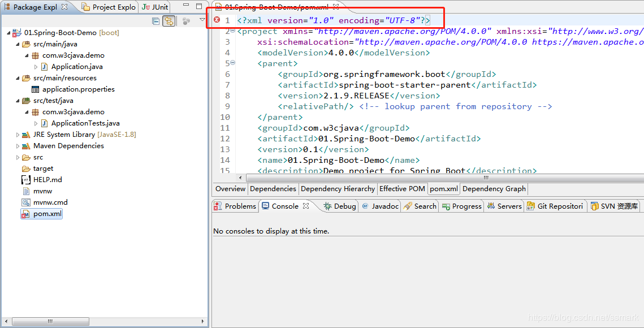This screenshot has height=328, width=644.
Task: Collapse com.w3cjava.demo under src/test/java
Action: click(27, 112)
